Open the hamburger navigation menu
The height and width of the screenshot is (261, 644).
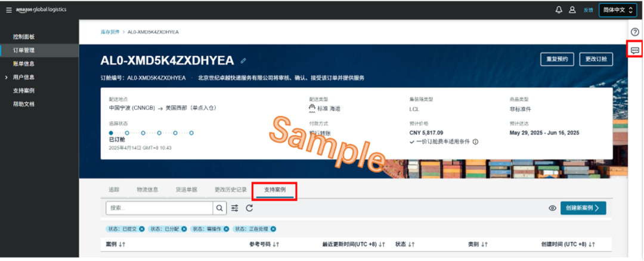pyautogui.click(x=8, y=10)
